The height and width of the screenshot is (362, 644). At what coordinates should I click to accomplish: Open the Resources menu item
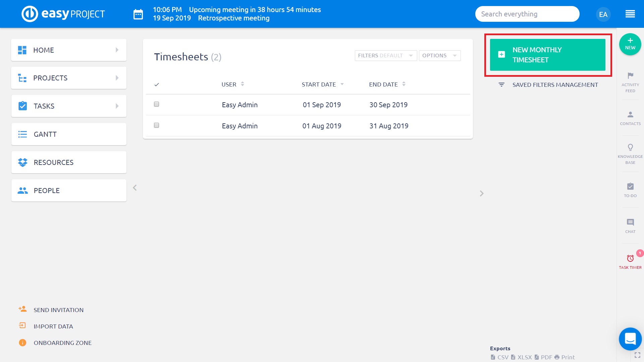[x=69, y=162]
